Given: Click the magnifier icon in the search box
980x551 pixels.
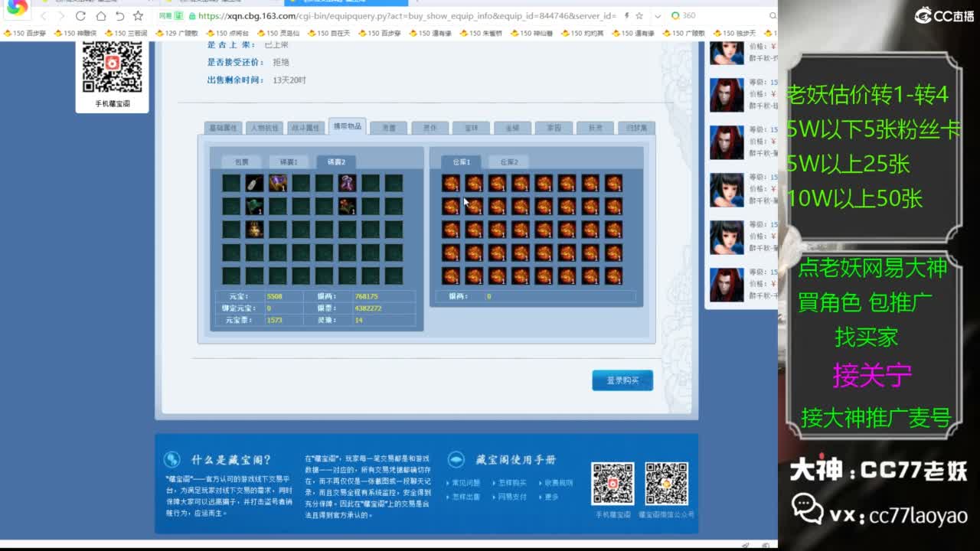Looking at the screenshot, I should (x=773, y=15).
